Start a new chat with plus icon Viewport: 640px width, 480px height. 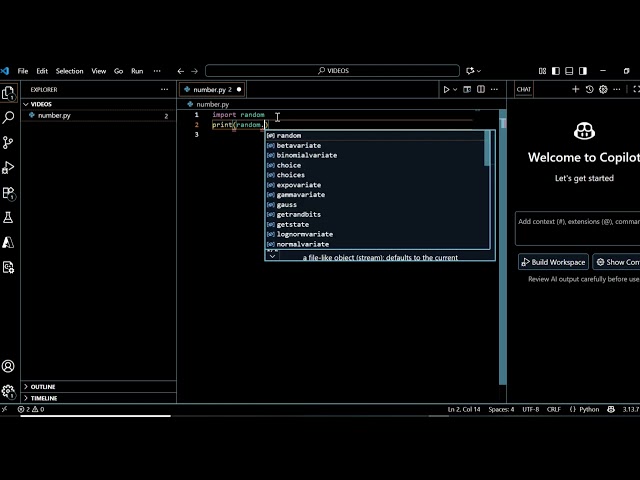coord(576,89)
